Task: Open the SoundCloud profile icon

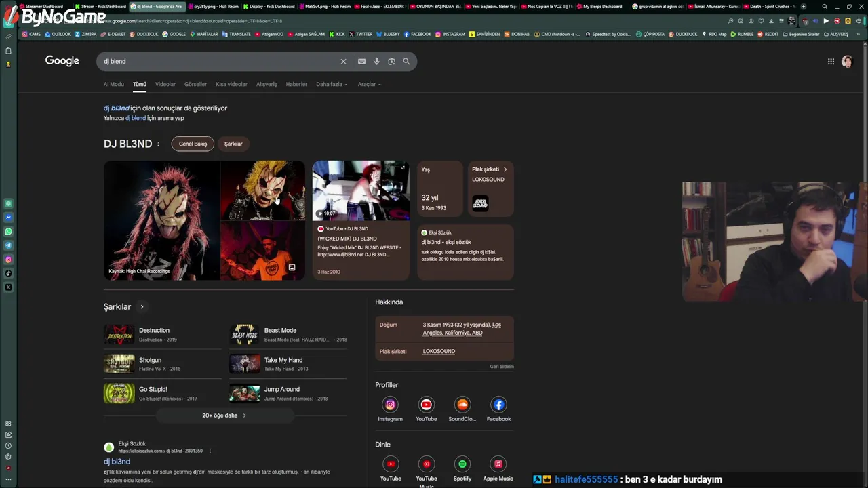Action: [462, 405]
